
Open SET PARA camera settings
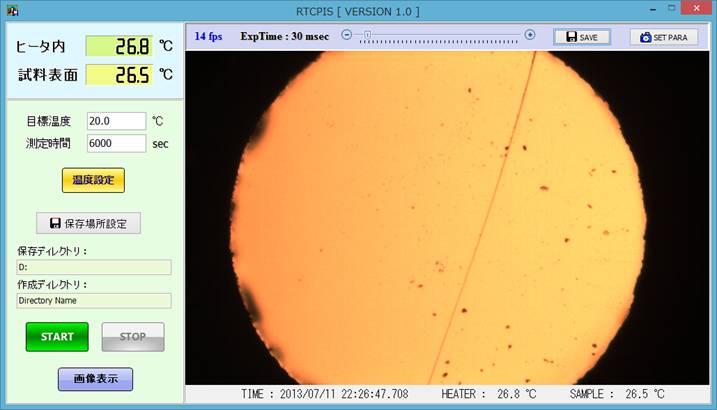[x=663, y=37]
